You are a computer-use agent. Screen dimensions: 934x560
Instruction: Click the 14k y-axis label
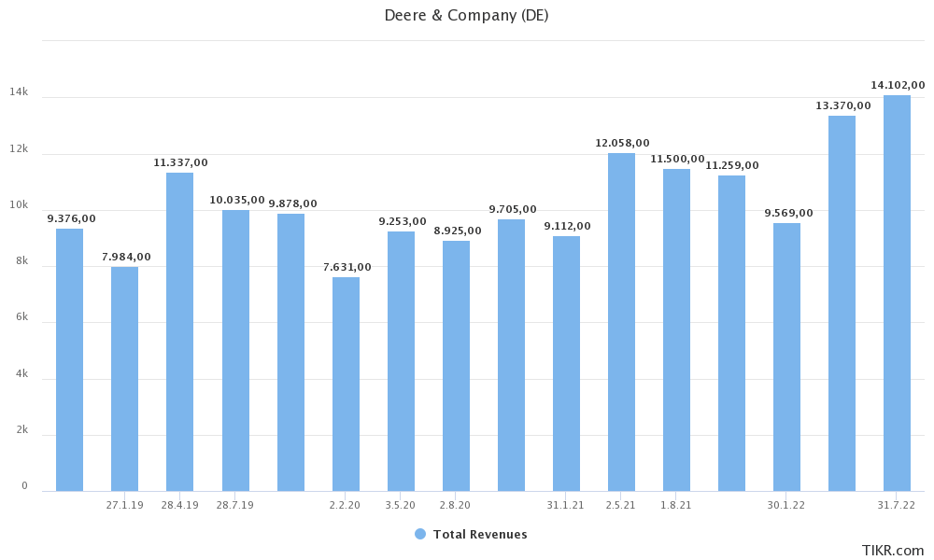point(19,91)
